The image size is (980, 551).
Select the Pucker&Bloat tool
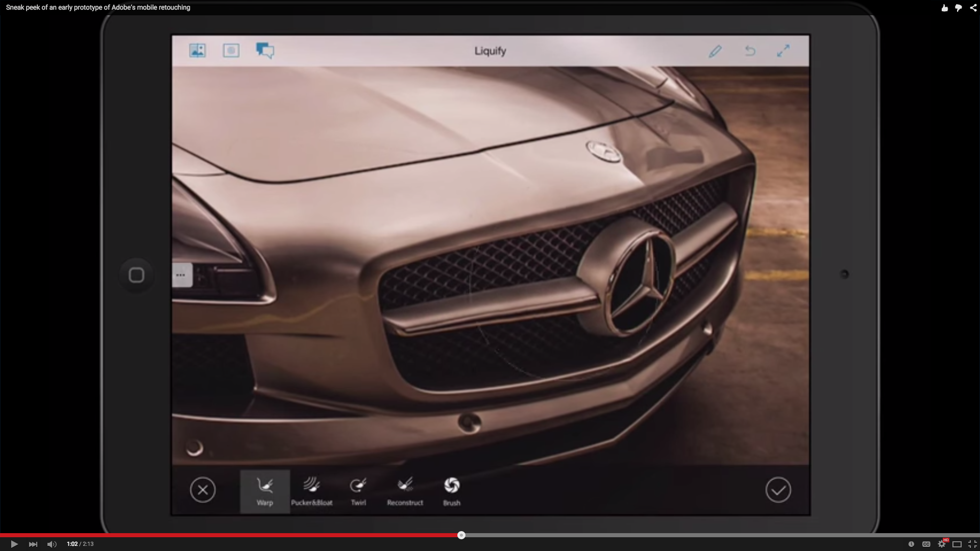(311, 491)
